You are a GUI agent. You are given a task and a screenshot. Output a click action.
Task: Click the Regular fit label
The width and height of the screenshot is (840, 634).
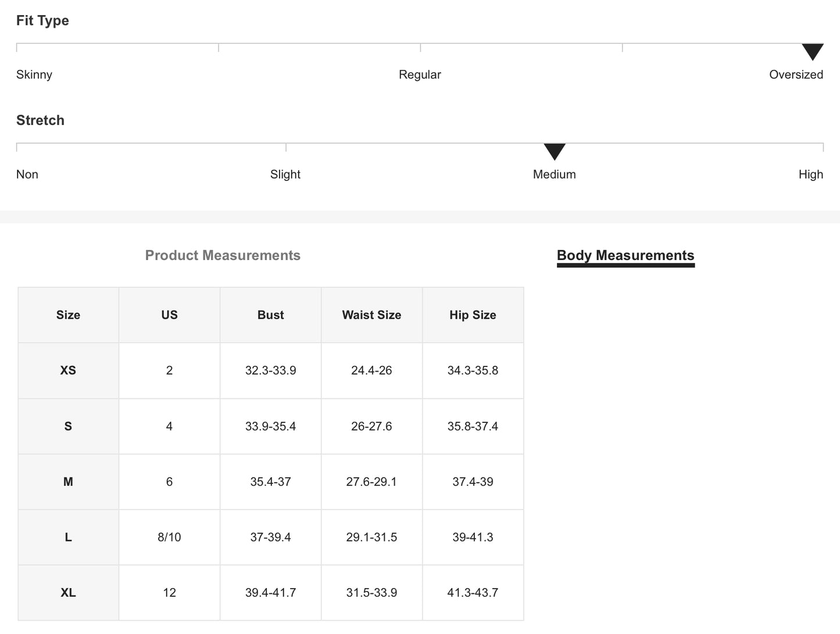(420, 74)
